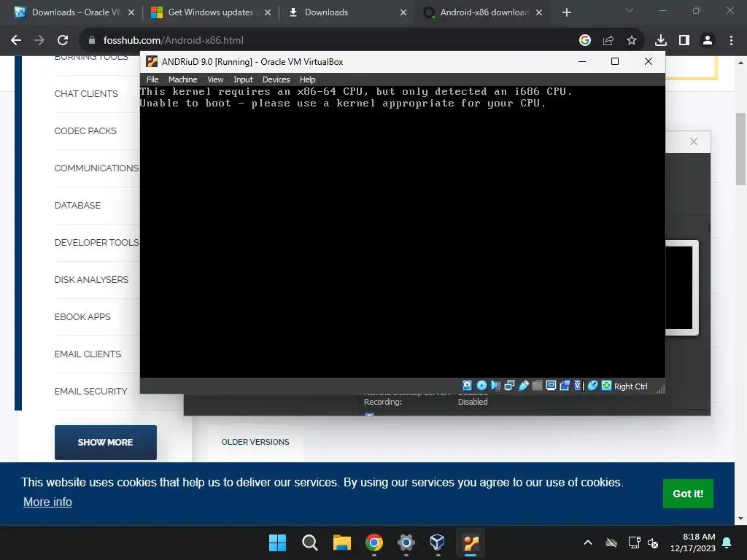
Task: Open taskbar Search
Action: pos(309,542)
